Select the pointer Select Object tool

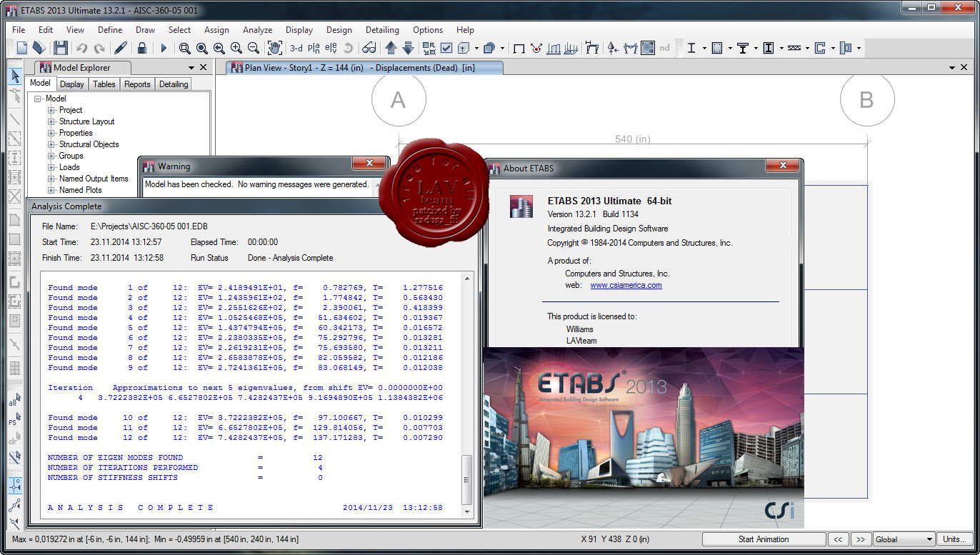pyautogui.click(x=15, y=76)
